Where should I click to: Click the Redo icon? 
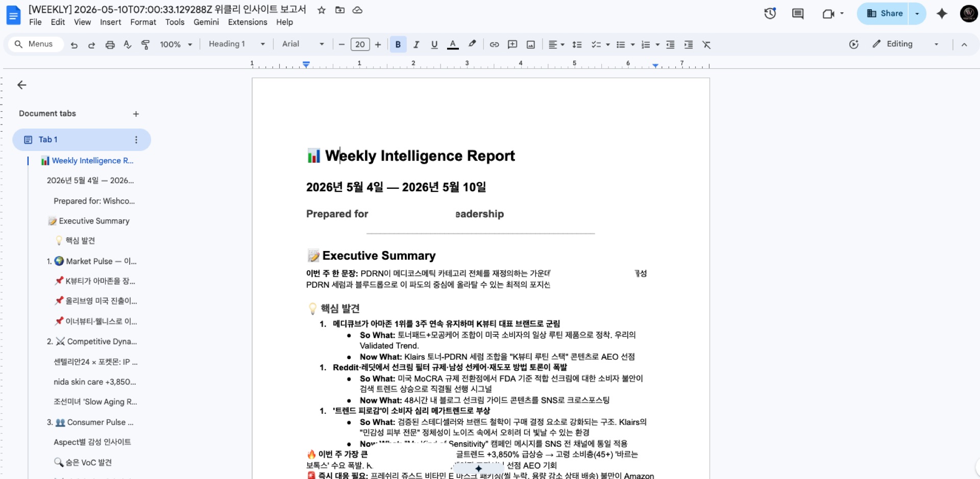tap(92, 45)
